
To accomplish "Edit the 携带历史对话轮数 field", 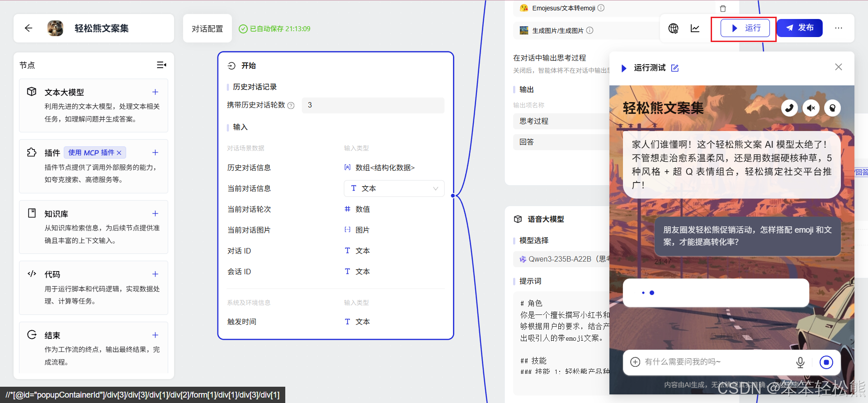I will [x=373, y=105].
